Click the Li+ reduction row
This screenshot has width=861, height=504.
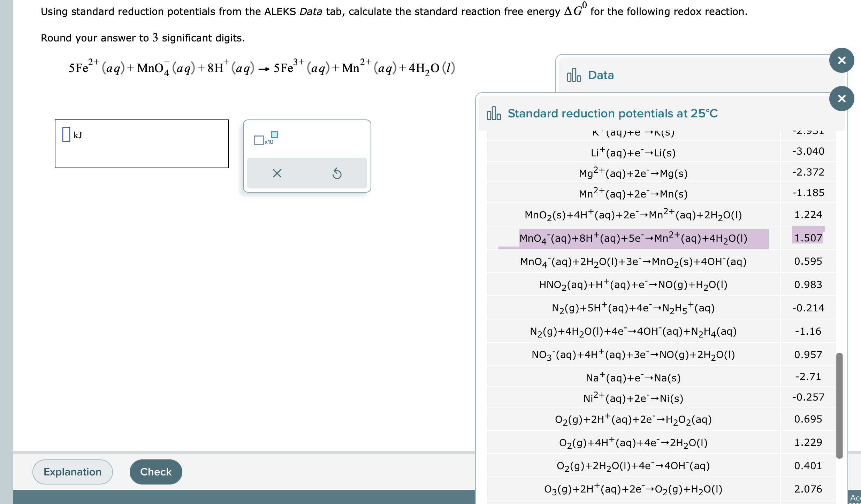[x=633, y=153]
